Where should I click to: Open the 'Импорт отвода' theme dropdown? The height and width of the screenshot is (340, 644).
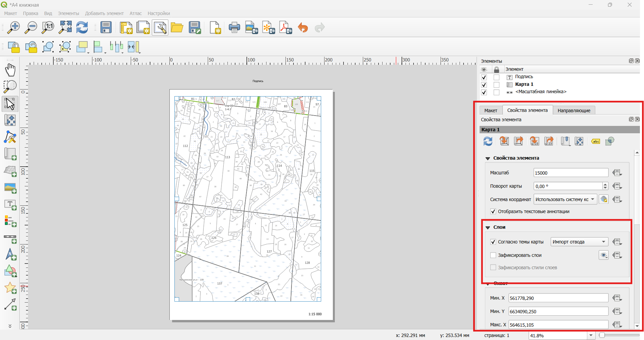click(x=579, y=242)
